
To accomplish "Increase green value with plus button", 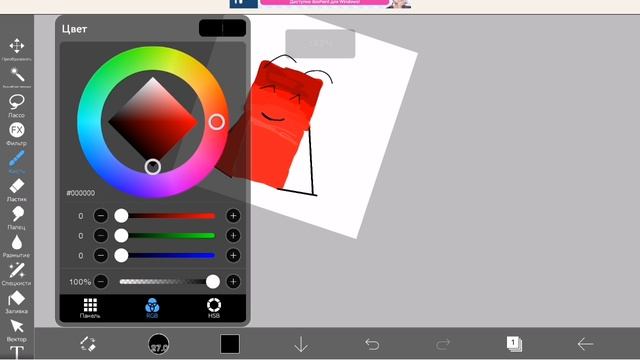I will [233, 236].
